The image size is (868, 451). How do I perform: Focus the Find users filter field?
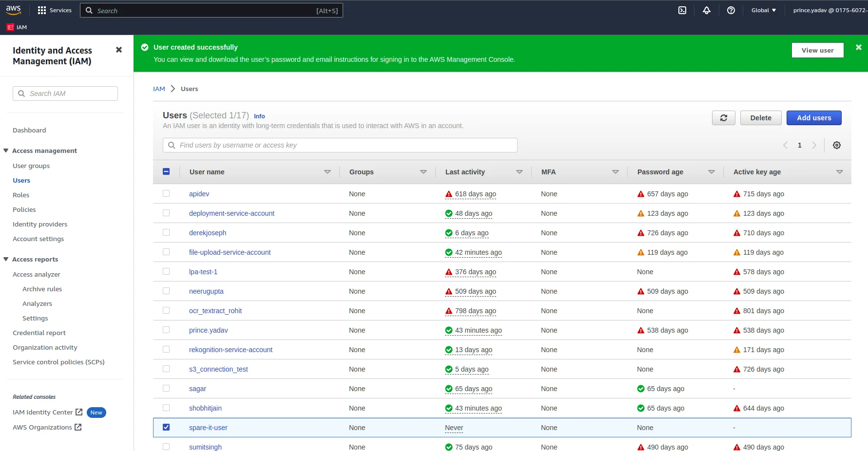(x=340, y=145)
